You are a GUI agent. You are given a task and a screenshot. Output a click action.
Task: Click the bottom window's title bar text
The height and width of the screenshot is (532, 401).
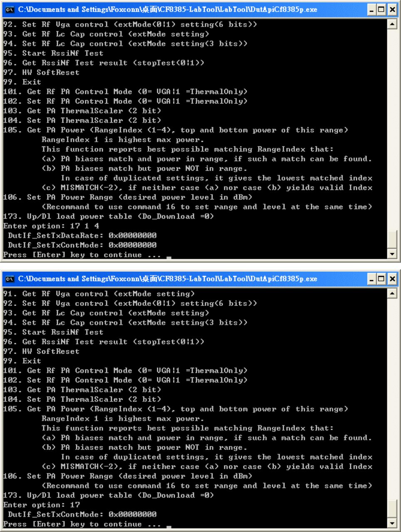pyautogui.click(x=168, y=279)
